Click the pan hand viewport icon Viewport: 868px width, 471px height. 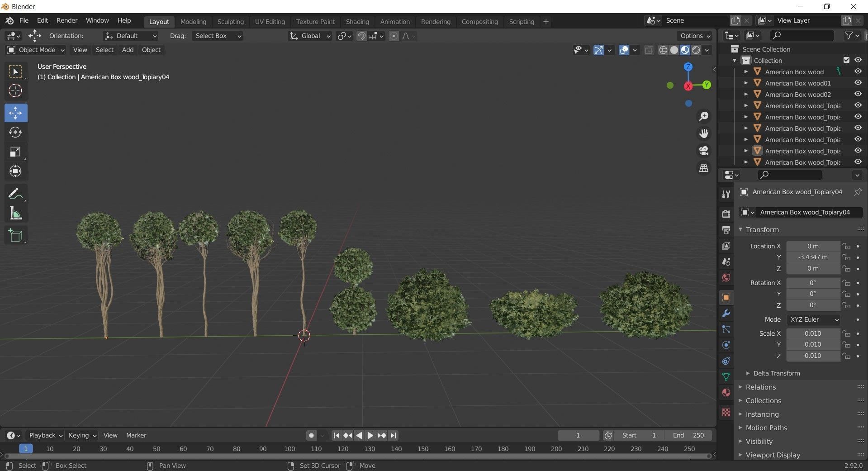(x=704, y=133)
